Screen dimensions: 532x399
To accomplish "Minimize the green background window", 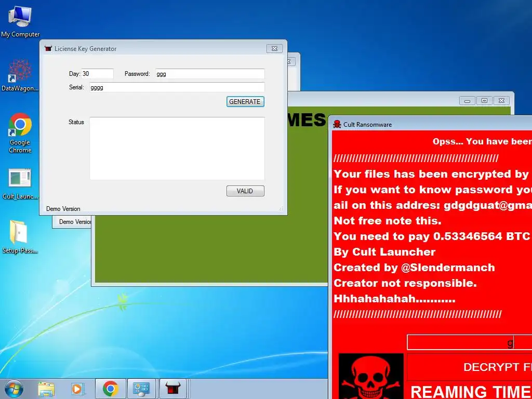I will 467,101.
